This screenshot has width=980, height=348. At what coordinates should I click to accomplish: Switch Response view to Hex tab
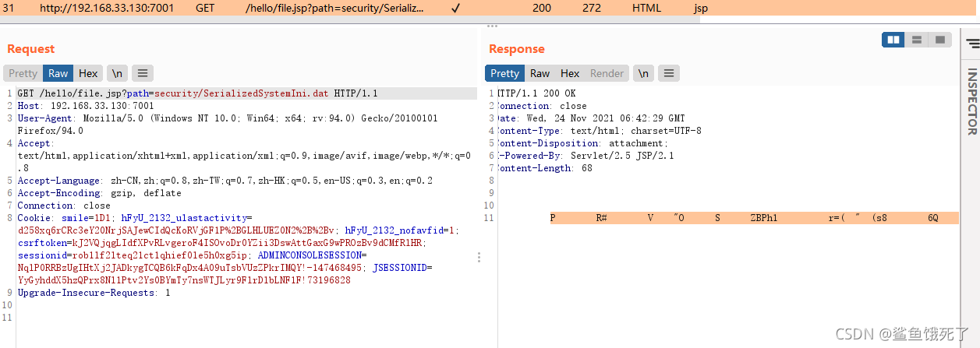(x=570, y=73)
